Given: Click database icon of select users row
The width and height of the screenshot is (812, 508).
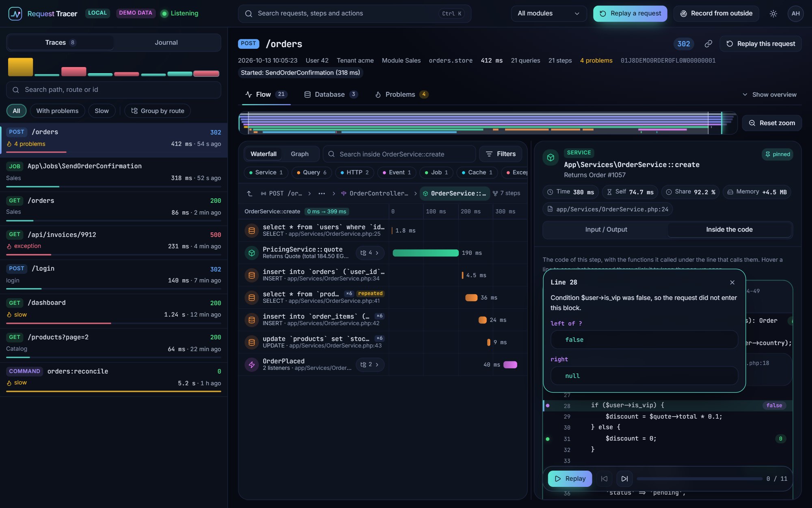Looking at the screenshot, I should tap(252, 230).
